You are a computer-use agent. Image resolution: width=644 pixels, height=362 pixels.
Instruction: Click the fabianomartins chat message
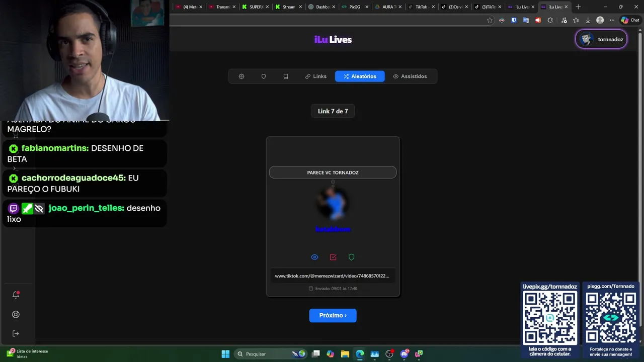coord(85,153)
